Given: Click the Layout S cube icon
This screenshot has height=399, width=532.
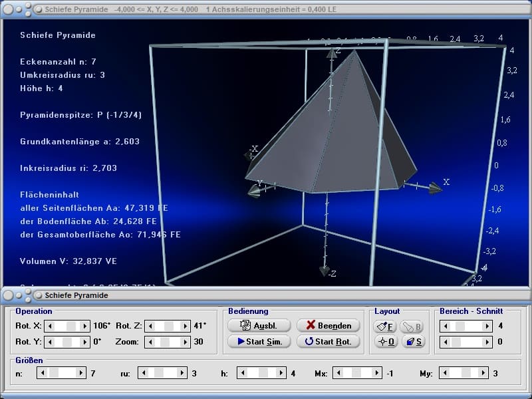Looking at the screenshot, I should pos(414,342).
